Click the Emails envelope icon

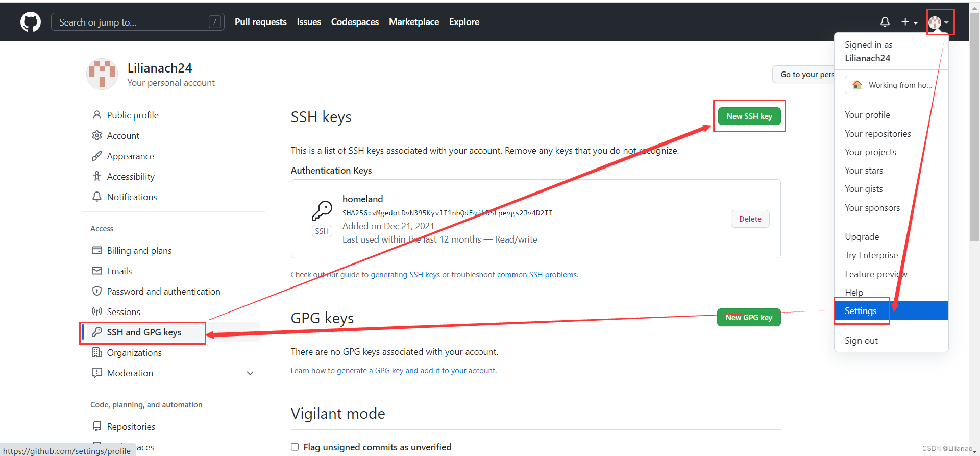[97, 271]
